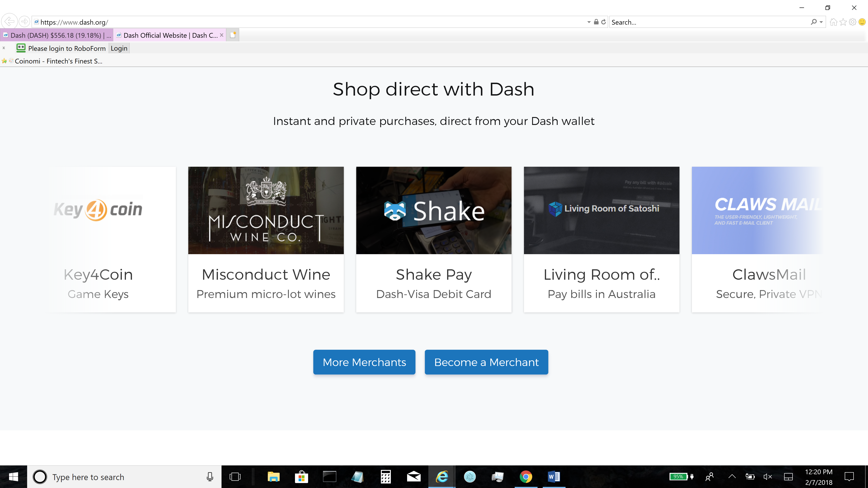The height and width of the screenshot is (488, 868).
Task: Show hidden system tray icons
Action: point(732,476)
